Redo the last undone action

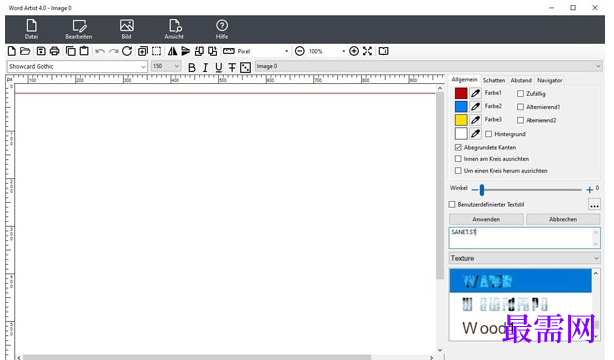tap(114, 51)
